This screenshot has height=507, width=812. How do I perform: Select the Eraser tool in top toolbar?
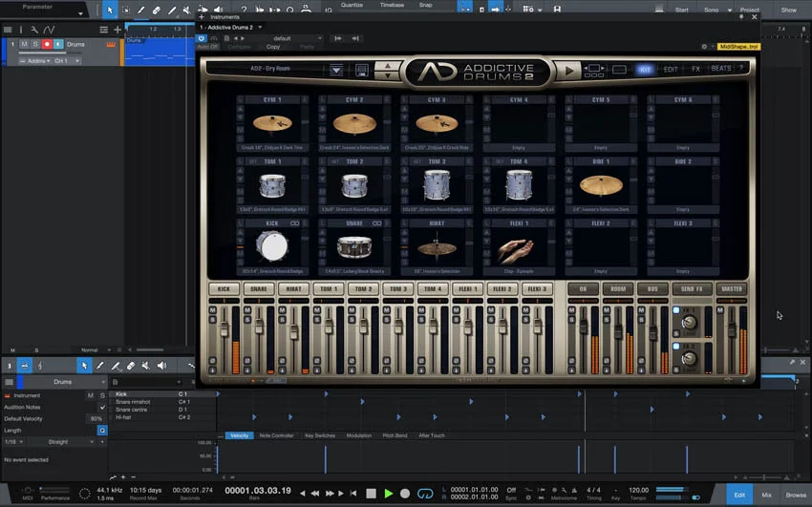coord(159,10)
